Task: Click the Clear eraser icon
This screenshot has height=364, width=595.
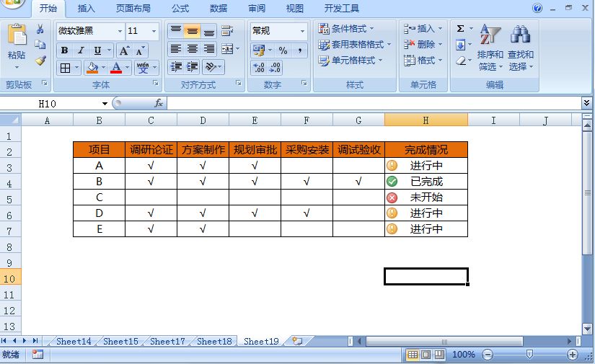Action: click(x=461, y=61)
